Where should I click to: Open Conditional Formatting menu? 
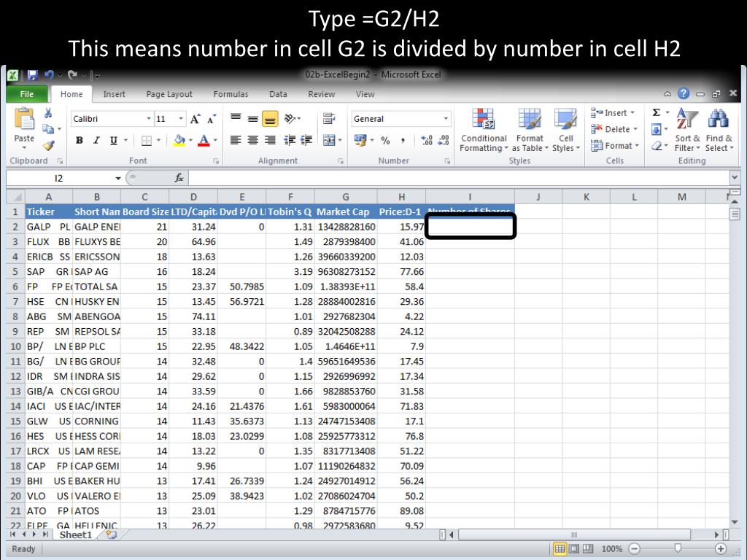[x=484, y=130]
